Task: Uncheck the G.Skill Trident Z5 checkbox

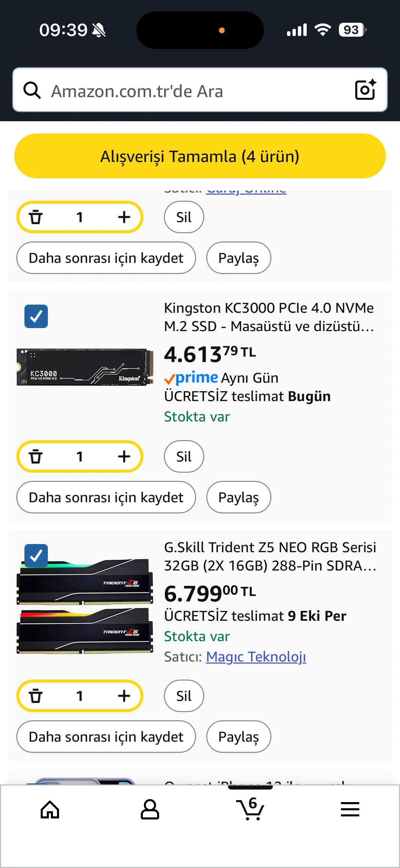Action: (36, 556)
